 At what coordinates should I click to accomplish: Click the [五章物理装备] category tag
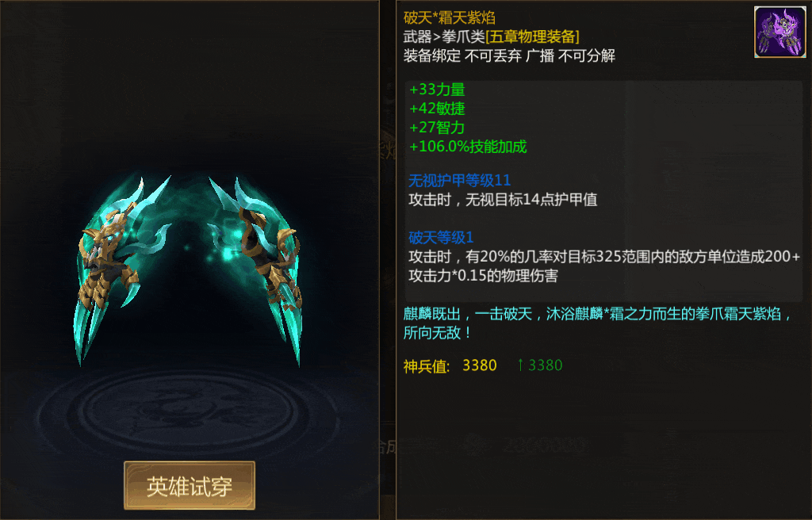(532, 36)
